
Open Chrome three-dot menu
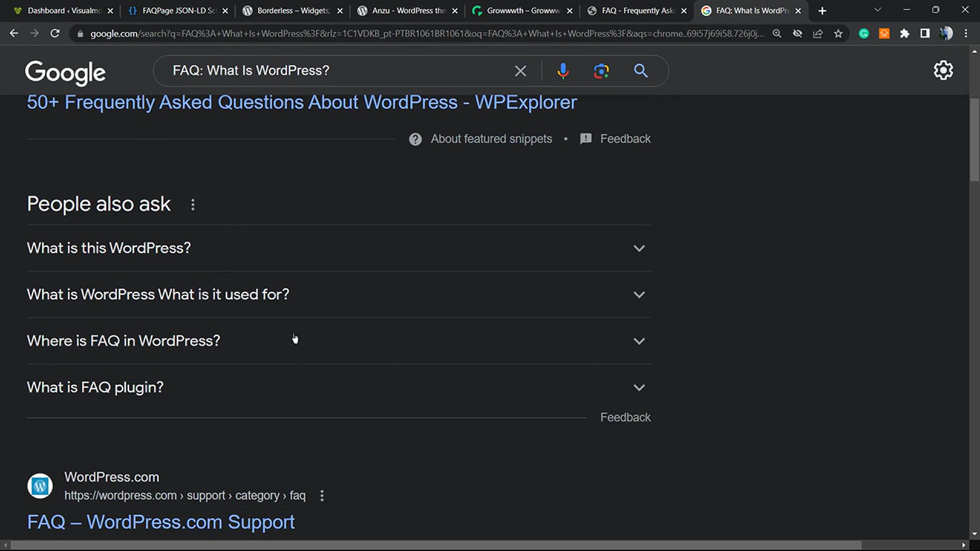966,34
